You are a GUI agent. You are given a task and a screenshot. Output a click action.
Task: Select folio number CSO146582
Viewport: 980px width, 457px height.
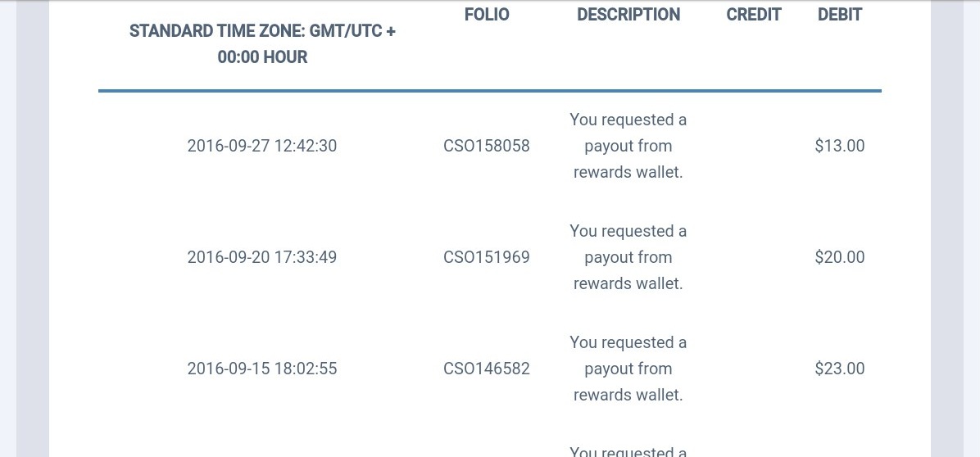click(487, 369)
